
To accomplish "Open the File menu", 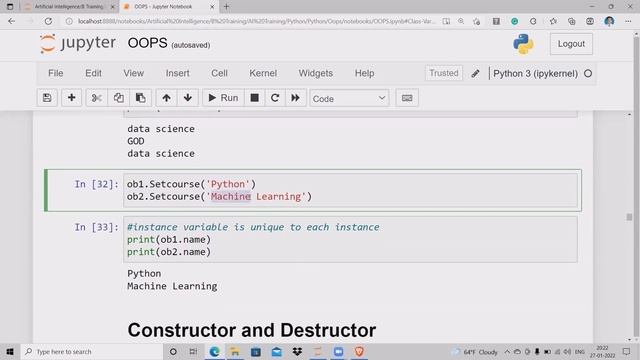I will pyautogui.click(x=56, y=73).
